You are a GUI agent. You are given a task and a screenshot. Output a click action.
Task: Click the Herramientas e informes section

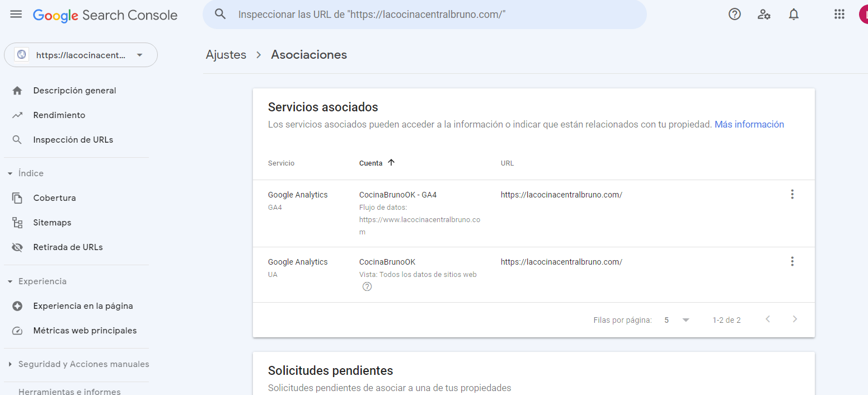coord(69,392)
